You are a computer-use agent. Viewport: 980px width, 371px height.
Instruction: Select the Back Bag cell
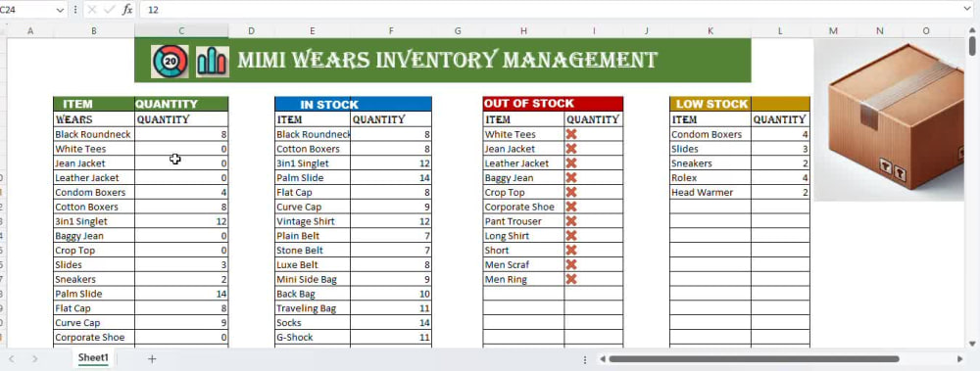[313, 294]
